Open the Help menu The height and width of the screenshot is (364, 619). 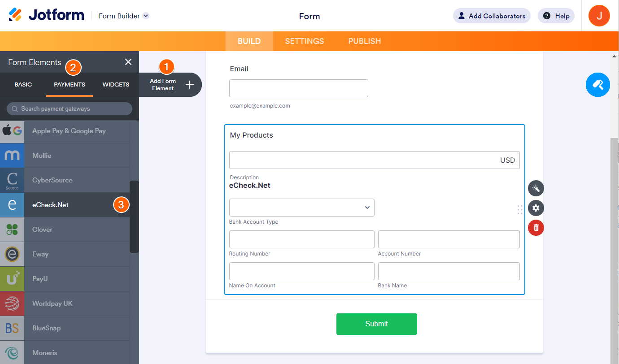(556, 16)
